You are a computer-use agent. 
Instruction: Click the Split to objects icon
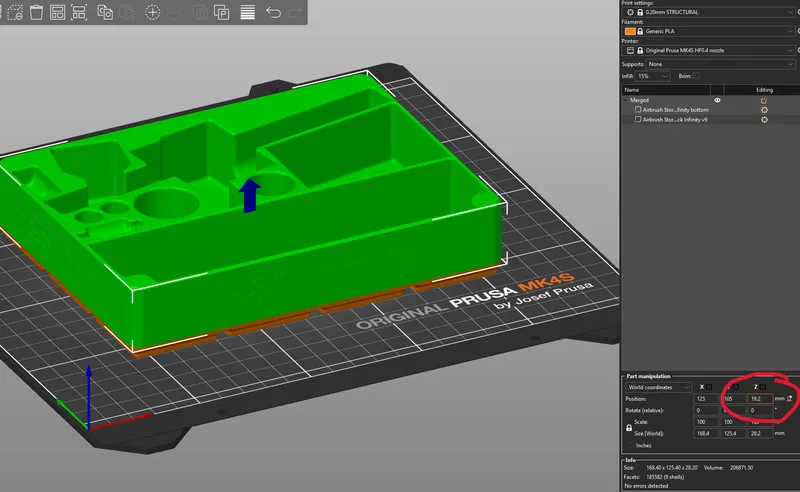click(199, 12)
